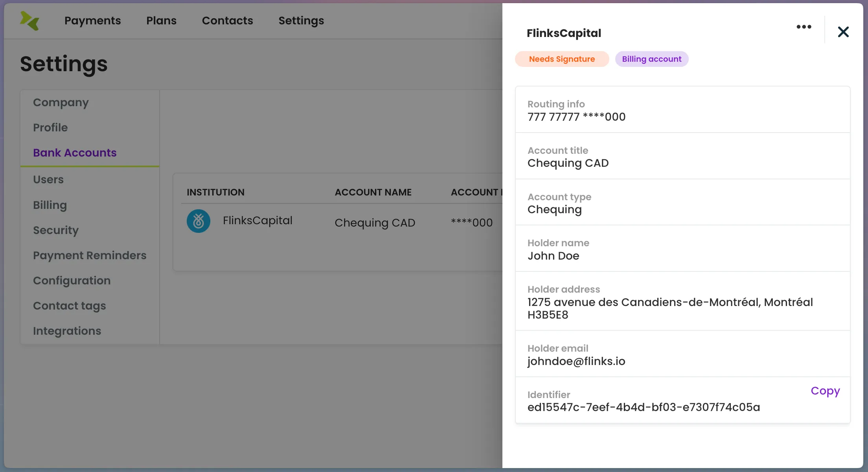This screenshot has width=868, height=472.
Task: Click the INSTITUTION column header
Action: 215,192
